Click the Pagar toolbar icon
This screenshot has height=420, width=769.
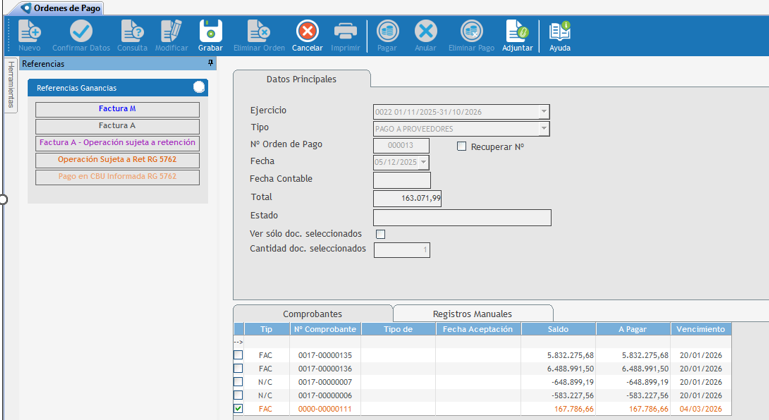pos(387,32)
